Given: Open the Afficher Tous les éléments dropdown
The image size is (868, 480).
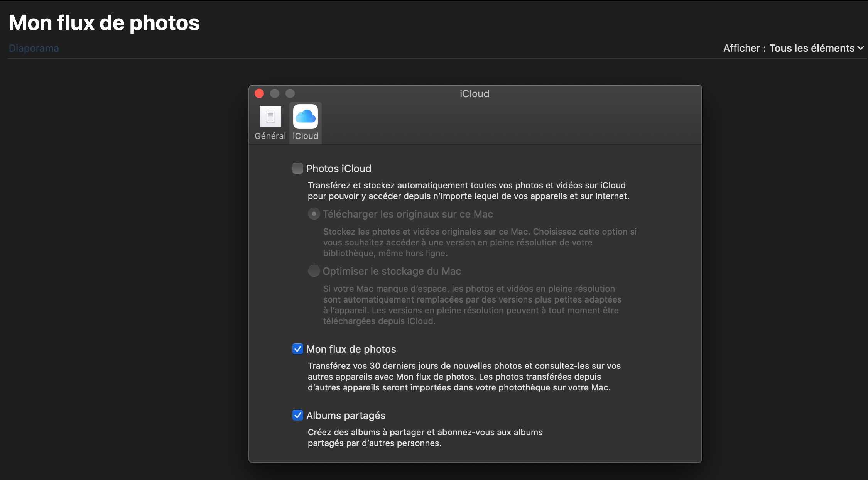Looking at the screenshot, I should (x=812, y=48).
